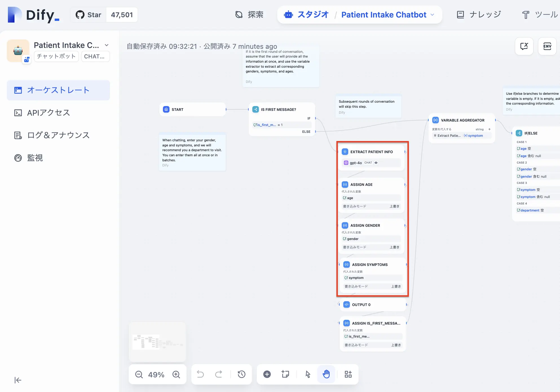The image size is (560, 392).
Task: Click the 47,501 star count
Action: (x=122, y=15)
